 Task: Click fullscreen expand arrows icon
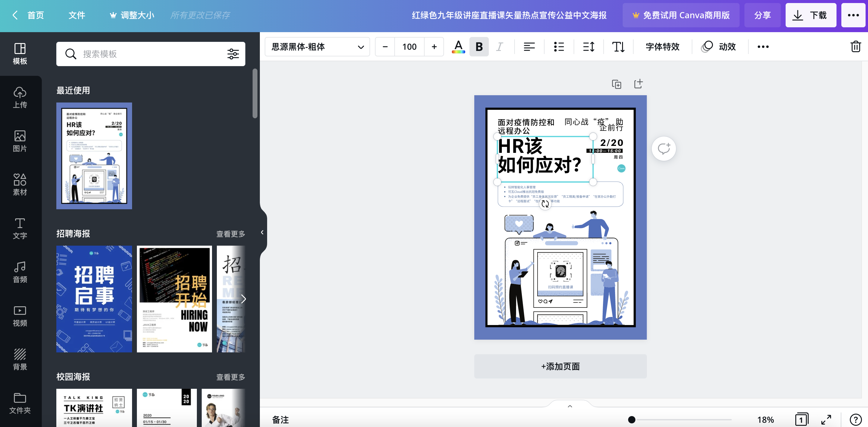coord(826,420)
